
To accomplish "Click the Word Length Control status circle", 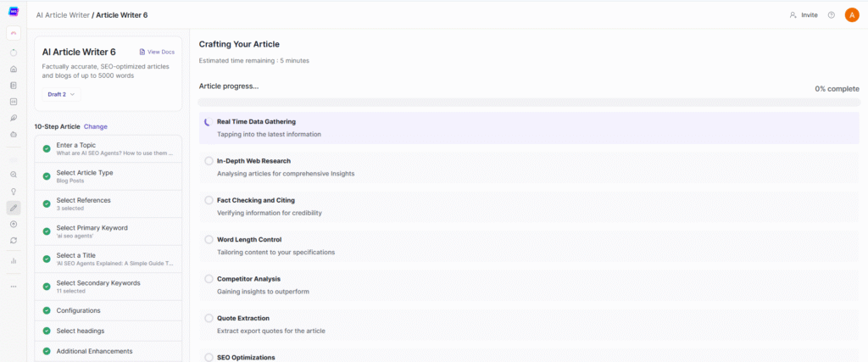I will (x=209, y=240).
